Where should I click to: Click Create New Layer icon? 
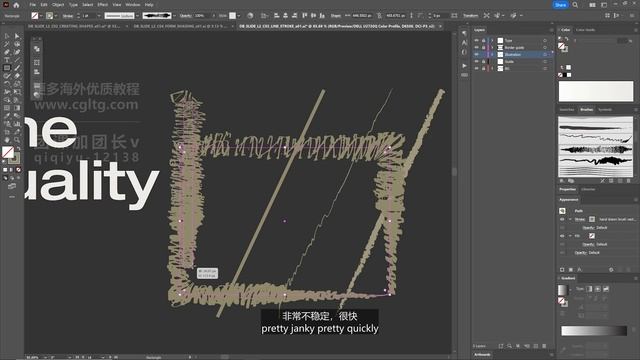click(536, 346)
